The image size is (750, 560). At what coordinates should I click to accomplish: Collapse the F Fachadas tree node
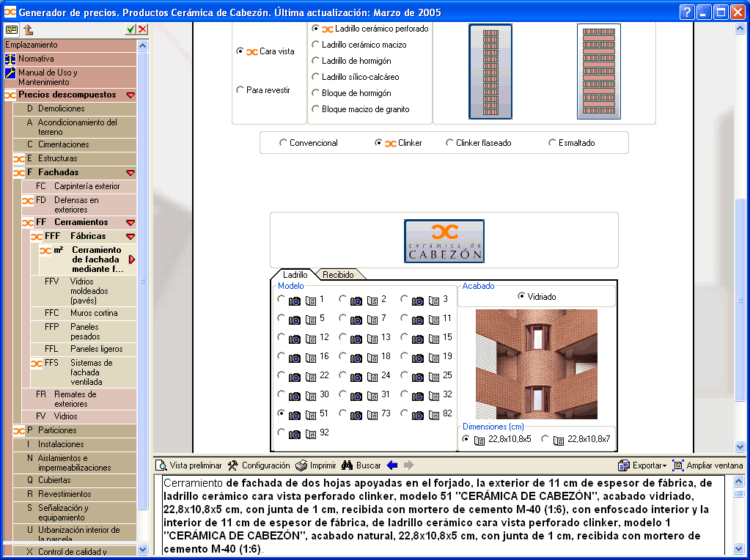(130, 173)
